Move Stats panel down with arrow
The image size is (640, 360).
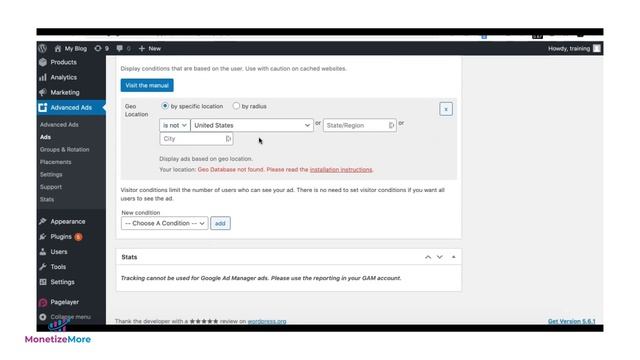pos(440,257)
